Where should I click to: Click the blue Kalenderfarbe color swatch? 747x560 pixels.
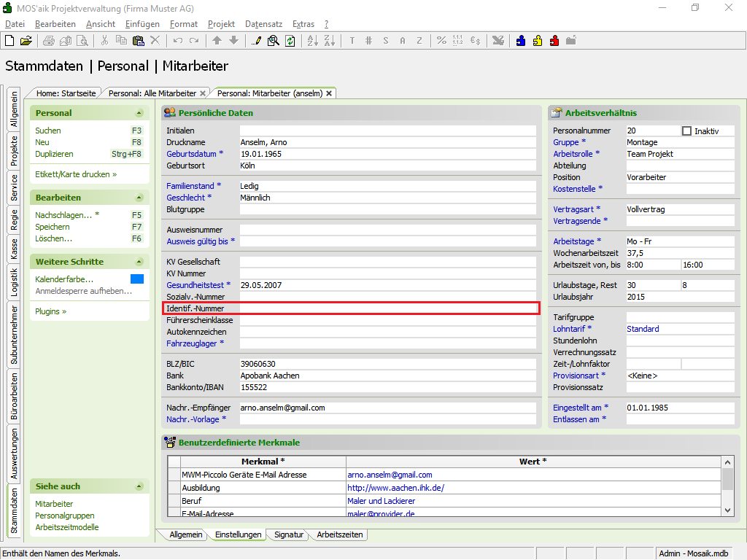click(x=137, y=279)
